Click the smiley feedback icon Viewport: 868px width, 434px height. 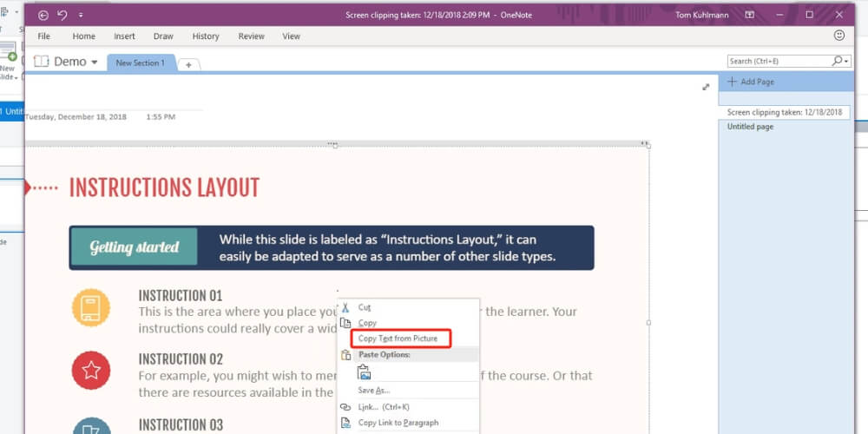(x=839, y=36)
